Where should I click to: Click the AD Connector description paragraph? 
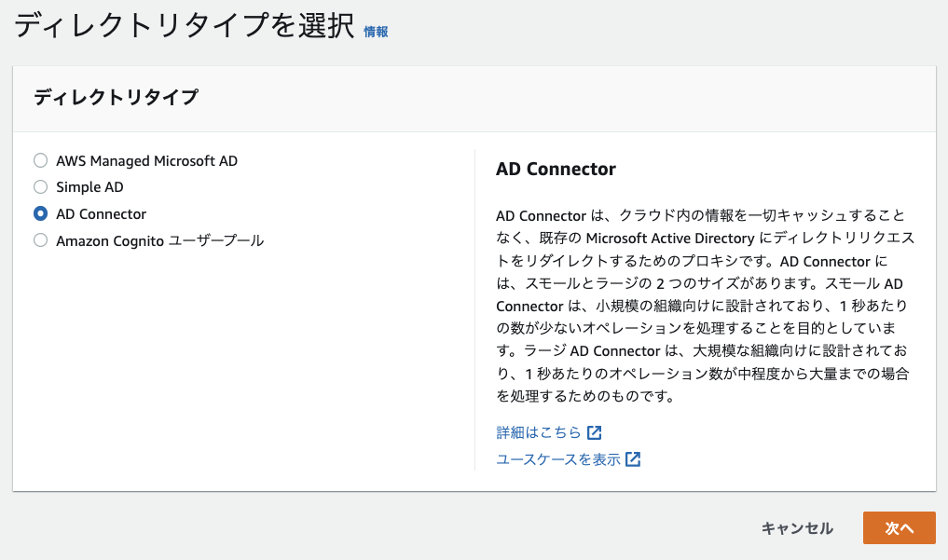coord(705,306)
